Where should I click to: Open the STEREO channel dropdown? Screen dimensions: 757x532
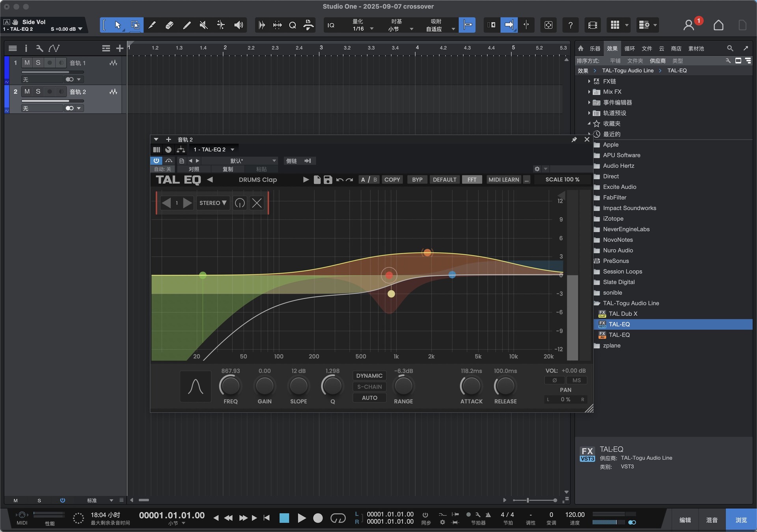tap(213, 203)
